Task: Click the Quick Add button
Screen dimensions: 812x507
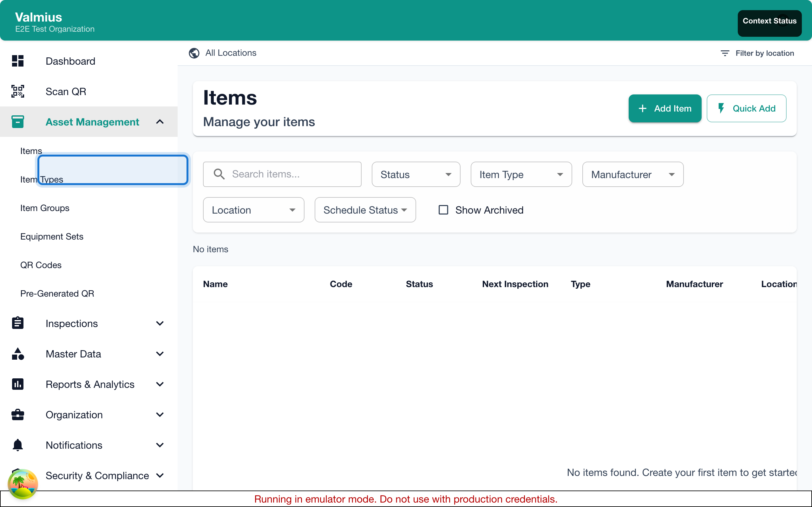Action: [x=746, y=108]
